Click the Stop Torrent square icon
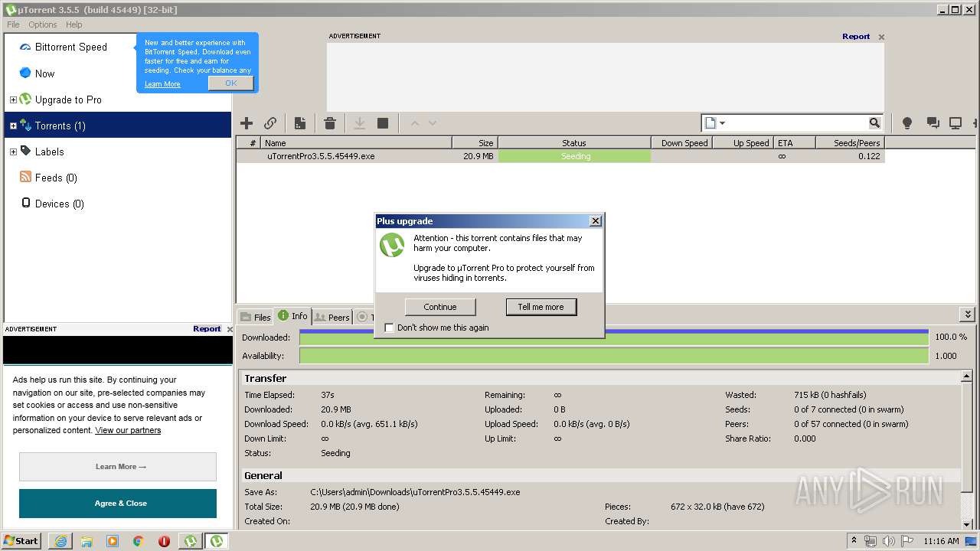This screenshot has width=980, height=551. 383,123
